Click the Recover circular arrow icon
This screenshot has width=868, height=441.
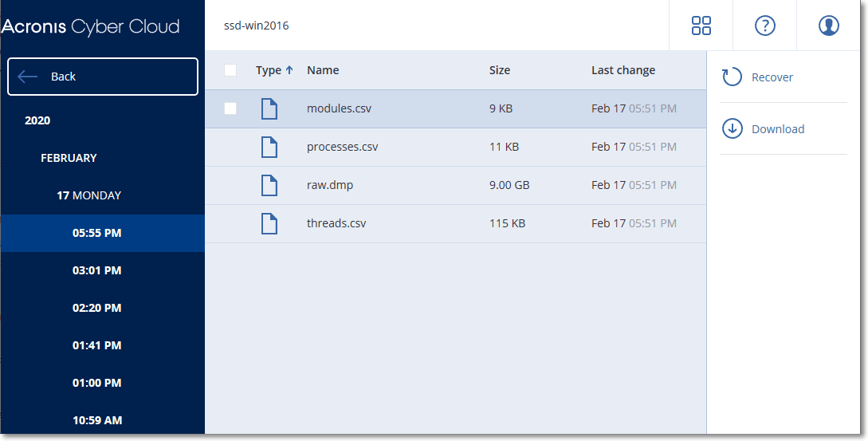732,77
